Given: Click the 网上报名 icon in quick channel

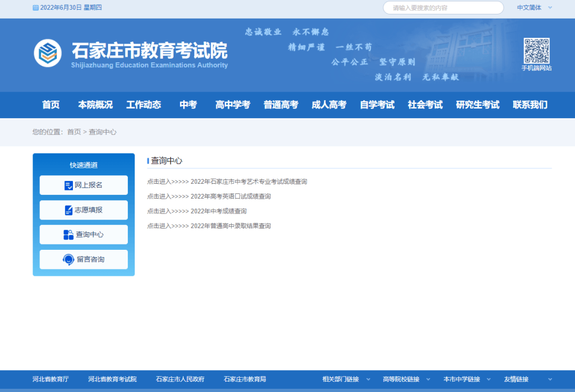Looking at the screenshot, I should [68, 185].
